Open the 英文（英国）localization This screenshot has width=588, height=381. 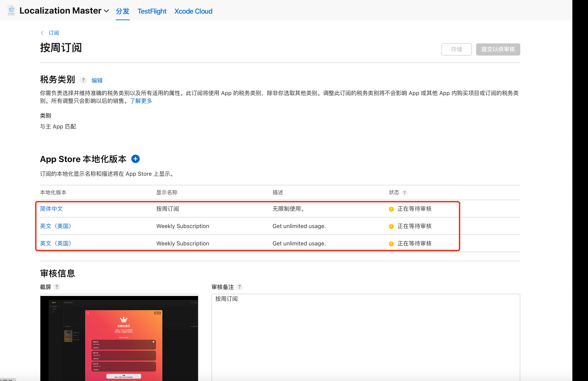(x=56, y=243)
